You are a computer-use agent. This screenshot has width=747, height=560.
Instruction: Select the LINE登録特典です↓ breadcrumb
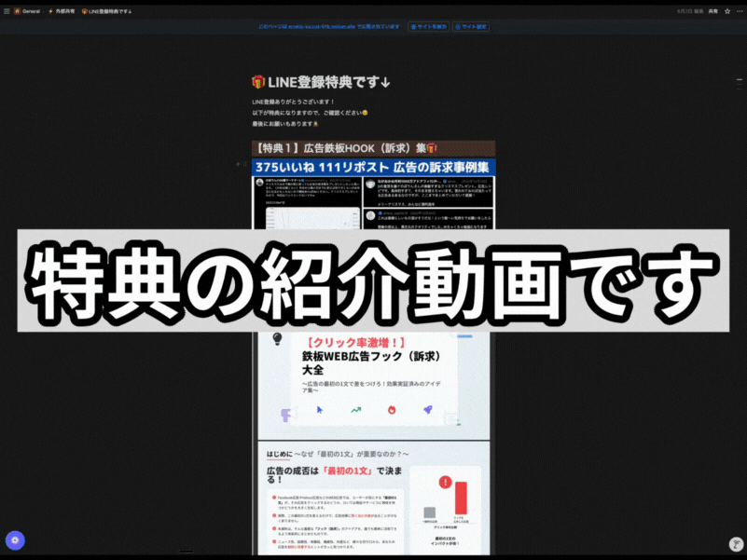click(106, 11)
